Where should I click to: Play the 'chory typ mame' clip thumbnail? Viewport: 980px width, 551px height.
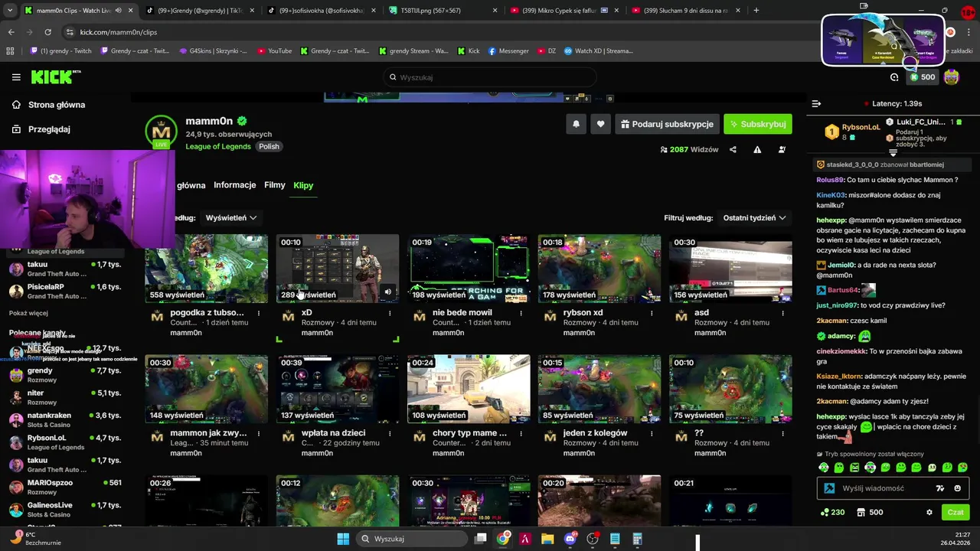point(469,389)
